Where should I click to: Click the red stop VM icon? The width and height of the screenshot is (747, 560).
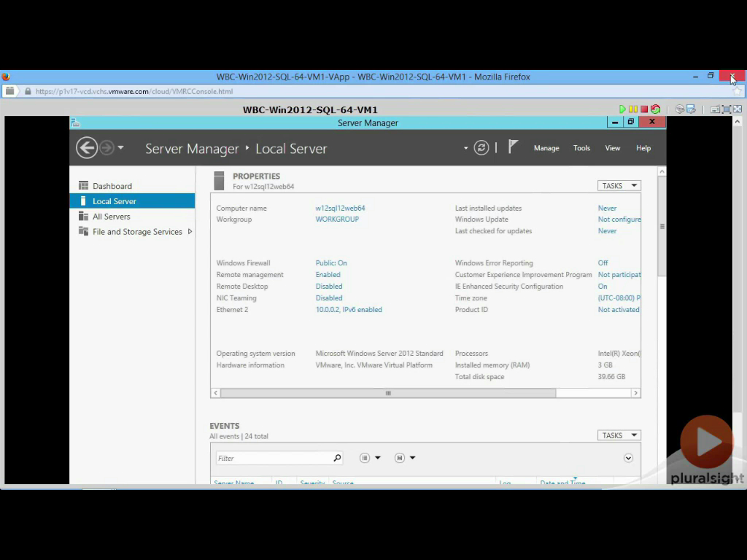(x=644, y=109)
